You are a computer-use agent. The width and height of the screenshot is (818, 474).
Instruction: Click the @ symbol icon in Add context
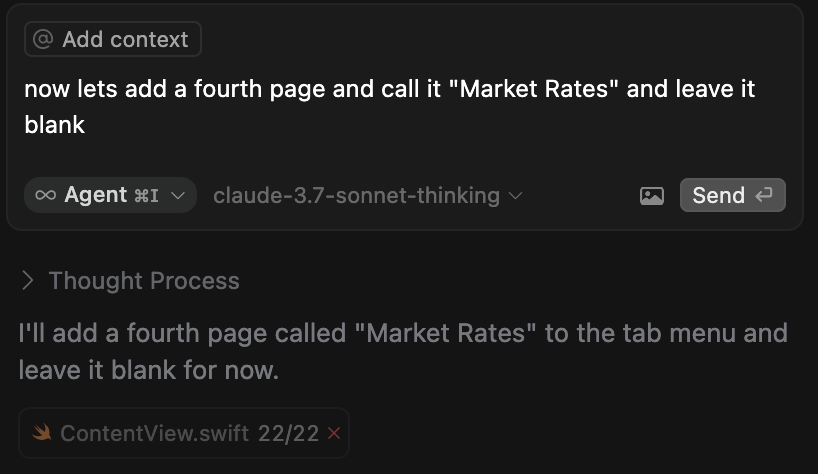[43, 39]
